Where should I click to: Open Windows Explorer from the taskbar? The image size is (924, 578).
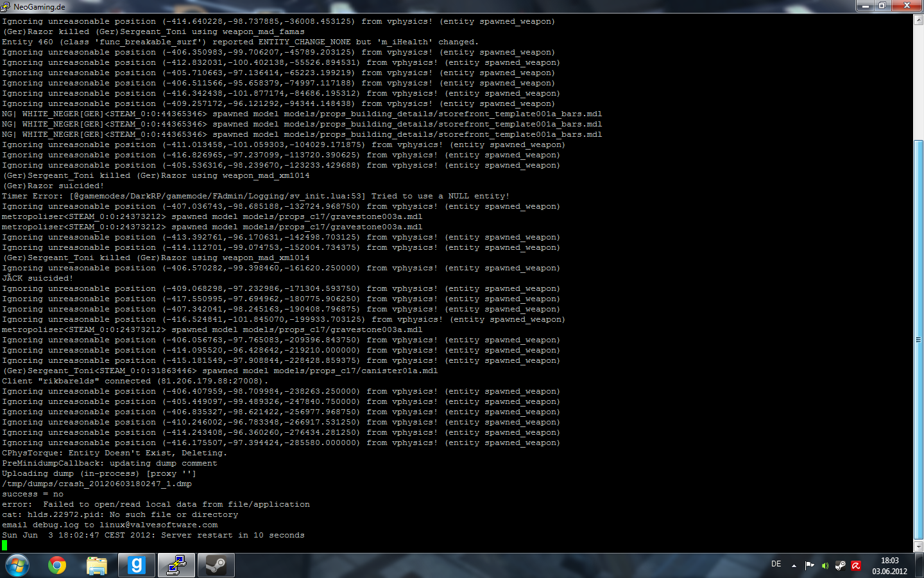97,566
